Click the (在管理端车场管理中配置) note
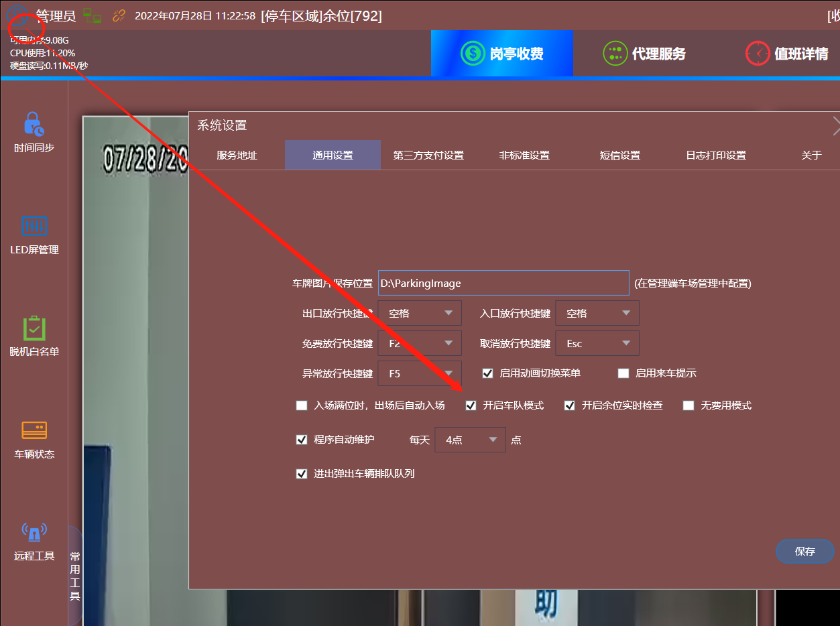The image size is (840, 626). point(693,284)
